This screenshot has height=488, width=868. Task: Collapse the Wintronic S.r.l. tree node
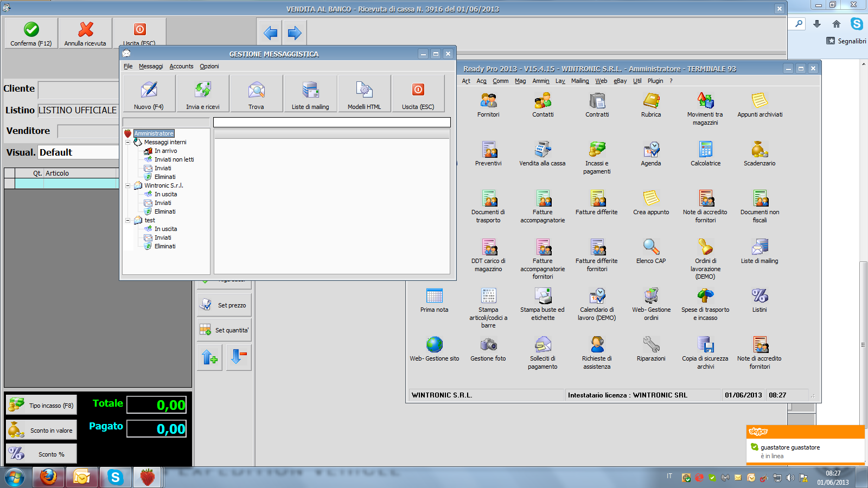tap(128, 185)
